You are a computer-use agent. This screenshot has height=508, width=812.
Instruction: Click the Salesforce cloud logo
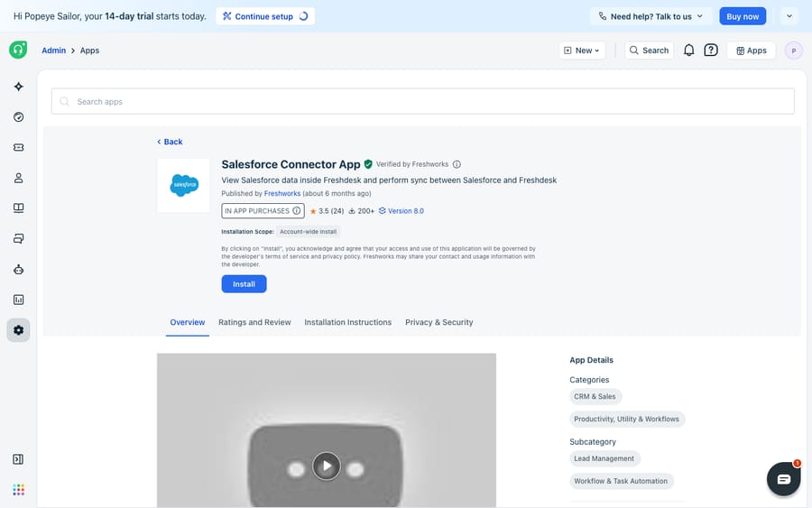pyautogui.click(x=184, y=185)
